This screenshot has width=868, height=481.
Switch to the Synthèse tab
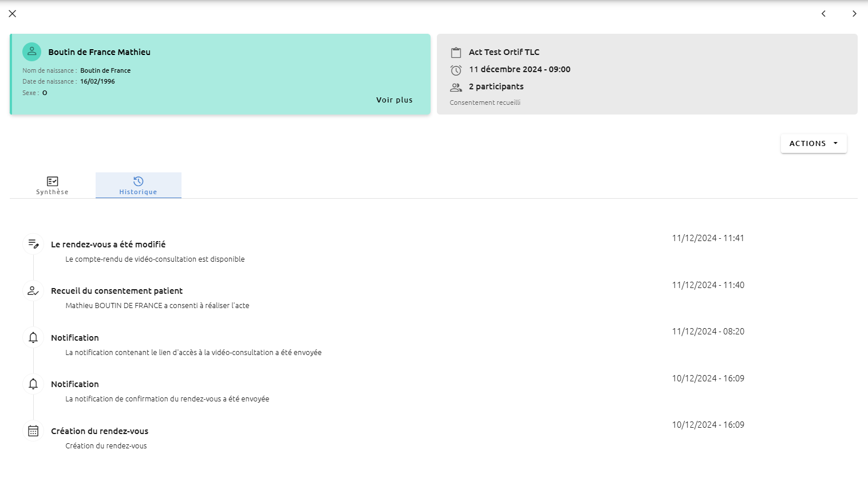coord(52,186)
